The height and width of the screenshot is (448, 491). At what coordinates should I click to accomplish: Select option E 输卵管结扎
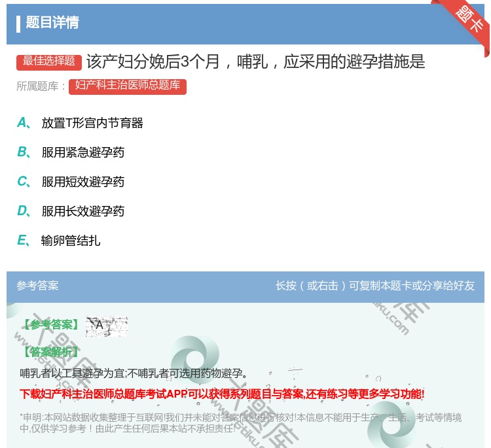[59, 241]
